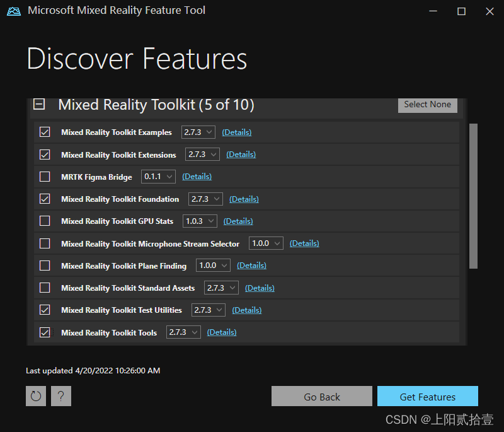
Task: Collapse the Mixed Reality Toolkit group
Action: (x=39, y=104)
